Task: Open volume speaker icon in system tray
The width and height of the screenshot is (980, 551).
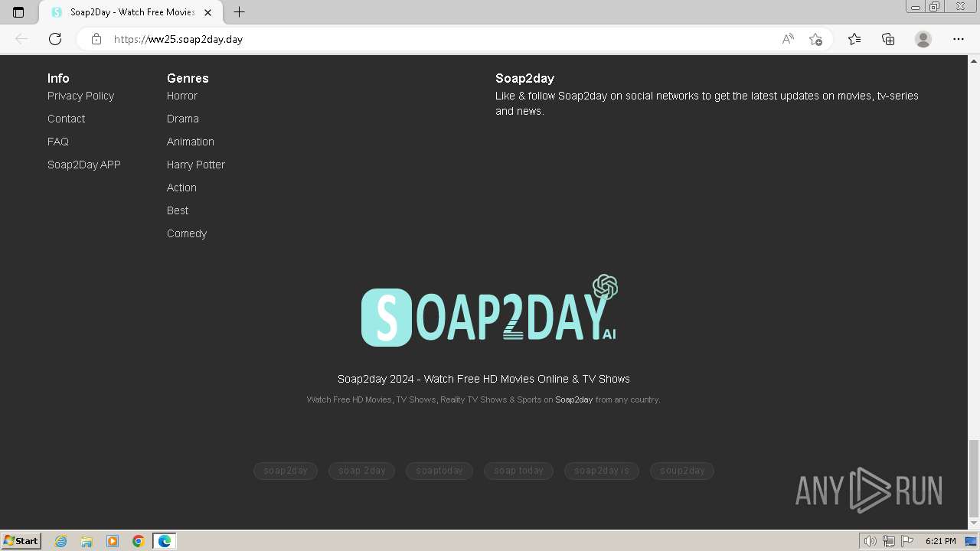Action: [x=870, y=541]
